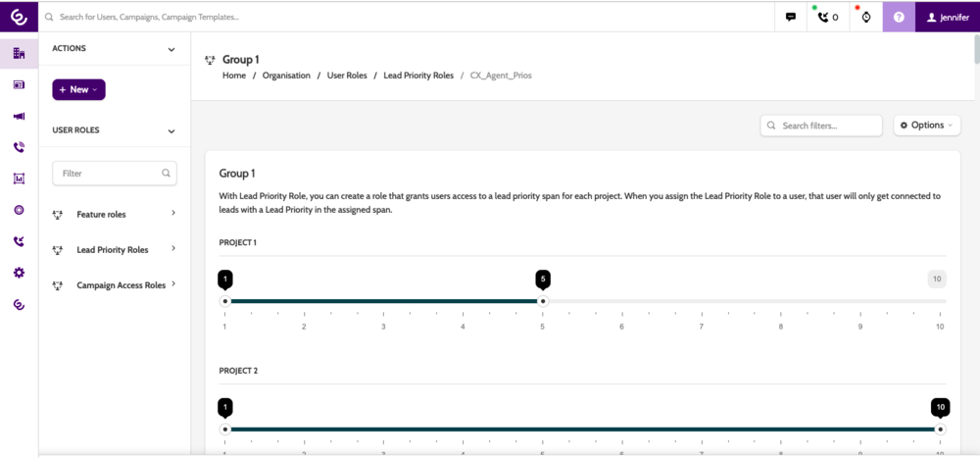This screenshot has height=458, width=980.
Task: Click the ACTIONS section label
Action: point(70,48)
